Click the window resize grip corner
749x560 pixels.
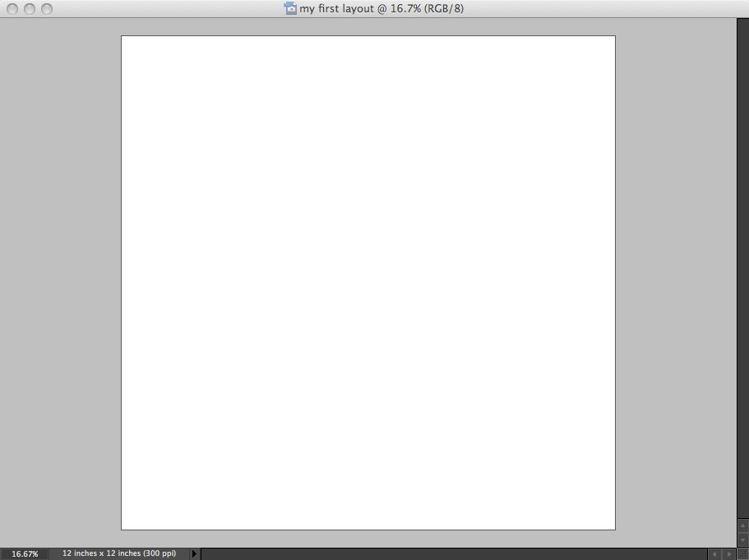click(x=743, y=554)
